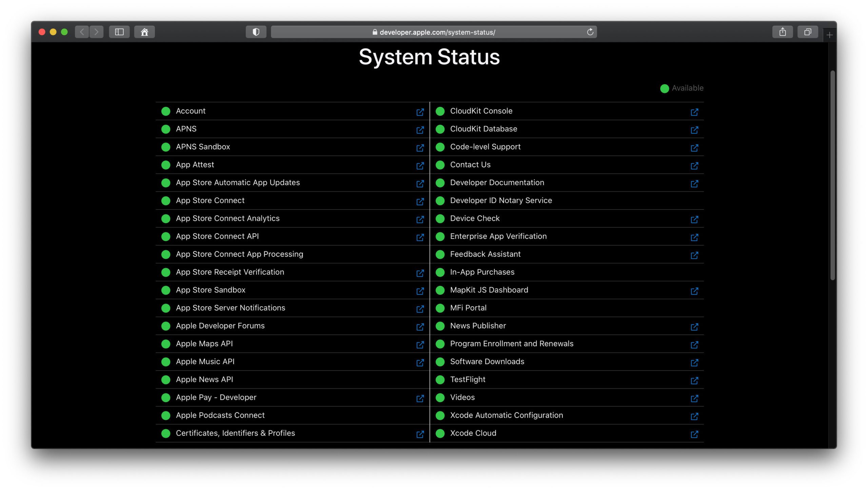Click the Available legend label

coord(687,88)
